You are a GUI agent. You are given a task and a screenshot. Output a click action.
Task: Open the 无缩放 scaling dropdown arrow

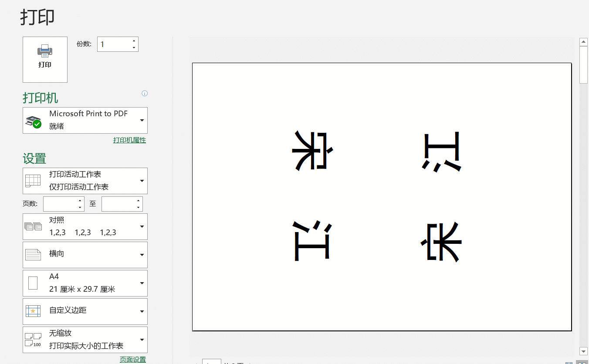tap(142, 340)
